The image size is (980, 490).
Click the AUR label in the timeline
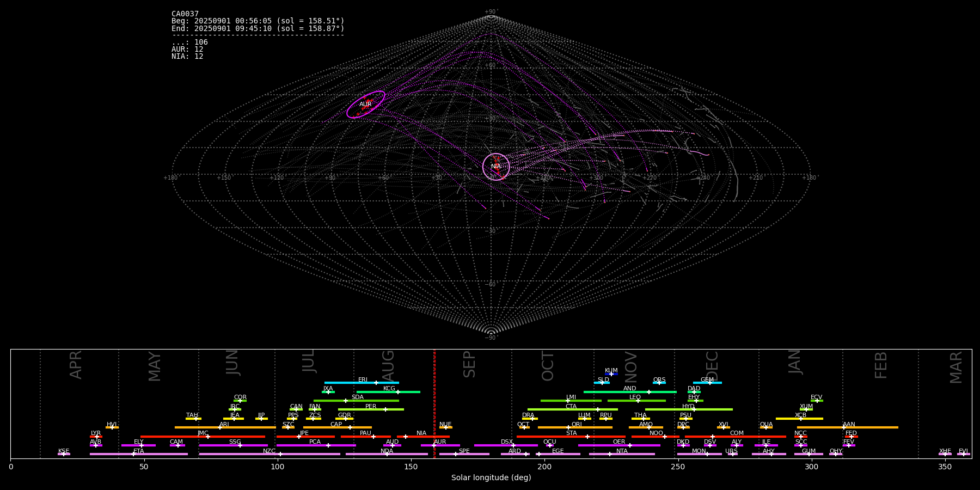pos(440,442)
